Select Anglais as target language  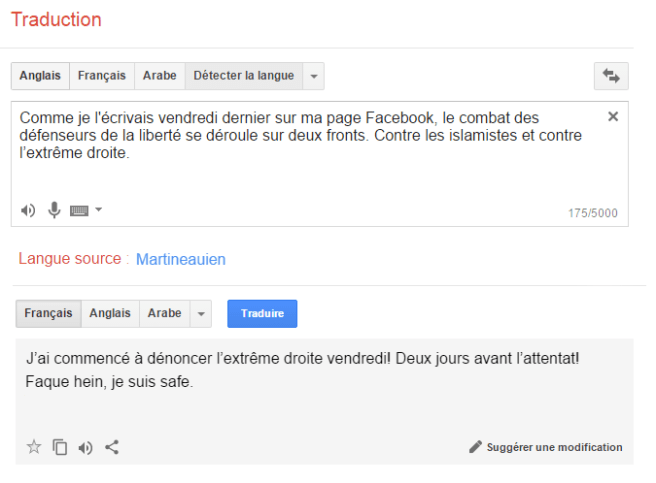tap(110, 313)
